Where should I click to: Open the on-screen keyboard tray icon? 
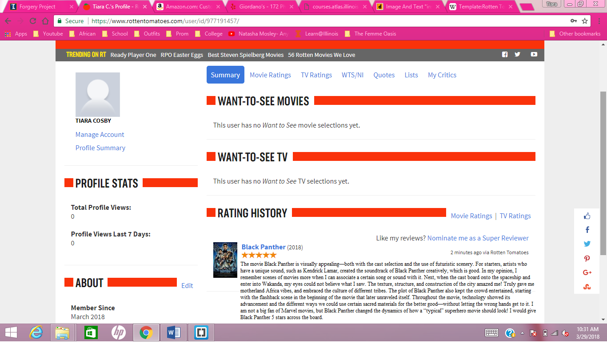[491, 333]
